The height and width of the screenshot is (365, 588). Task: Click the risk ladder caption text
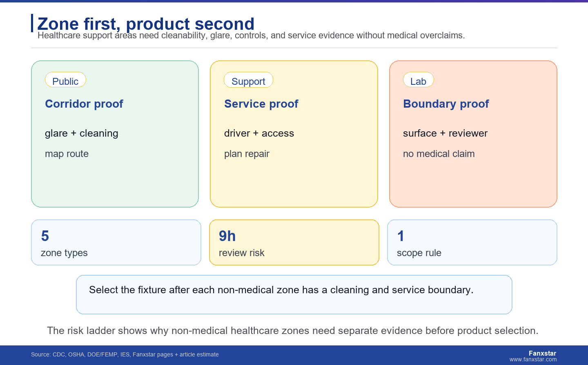click(293, 330)
